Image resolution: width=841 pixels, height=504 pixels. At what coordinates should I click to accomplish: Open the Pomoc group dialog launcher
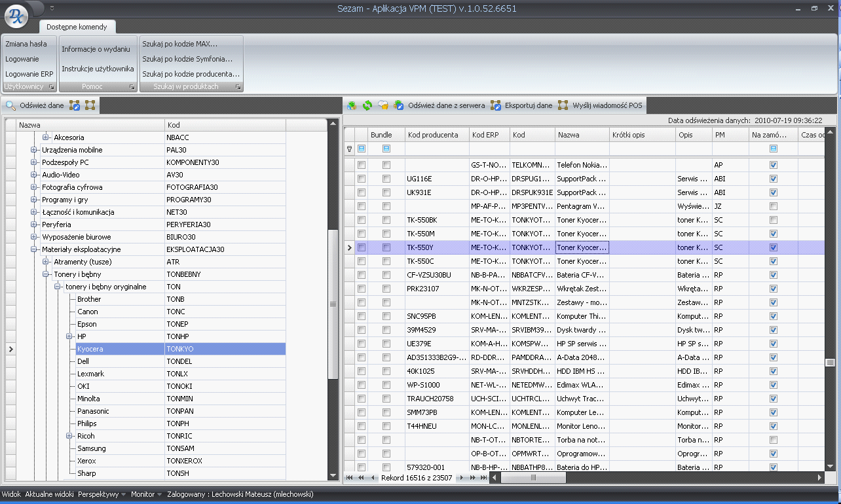pos(132,86)
